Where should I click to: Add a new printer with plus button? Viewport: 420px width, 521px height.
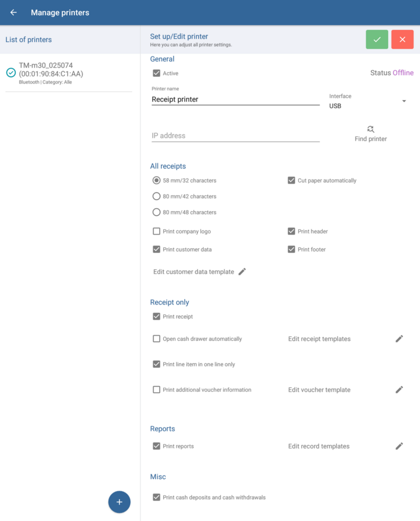(119, 502)
